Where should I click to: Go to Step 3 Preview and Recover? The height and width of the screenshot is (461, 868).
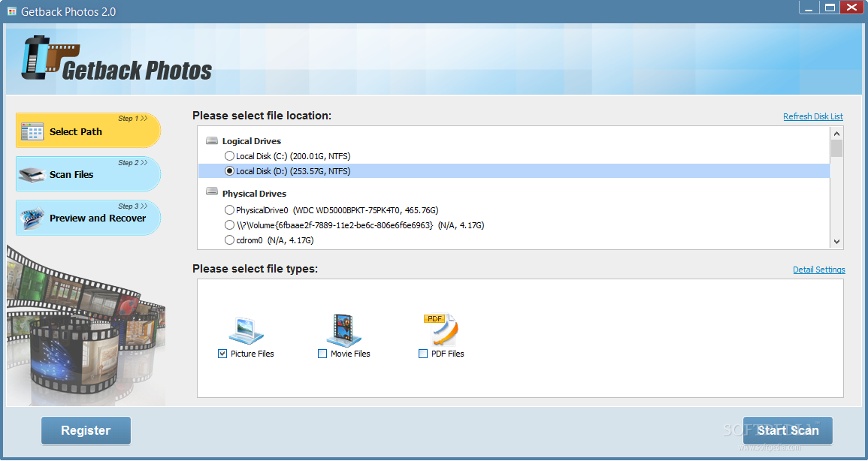pos(89,218)
